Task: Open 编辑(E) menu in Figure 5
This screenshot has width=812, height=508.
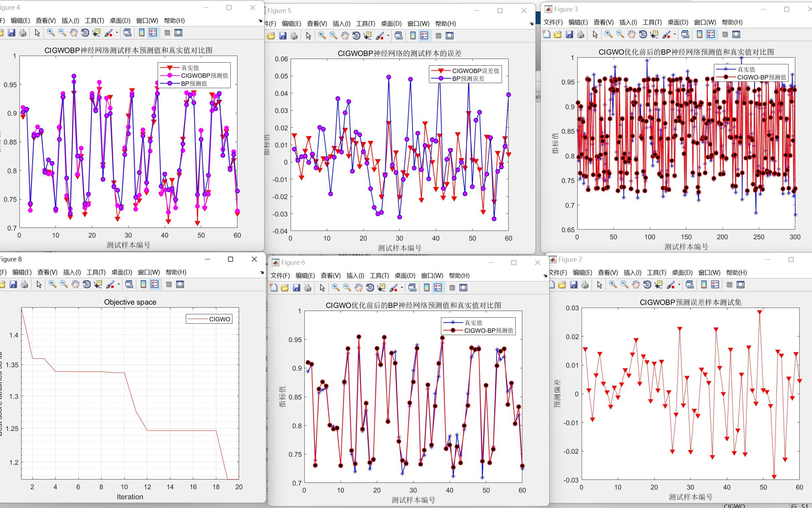Action: [x=291, y=23]
